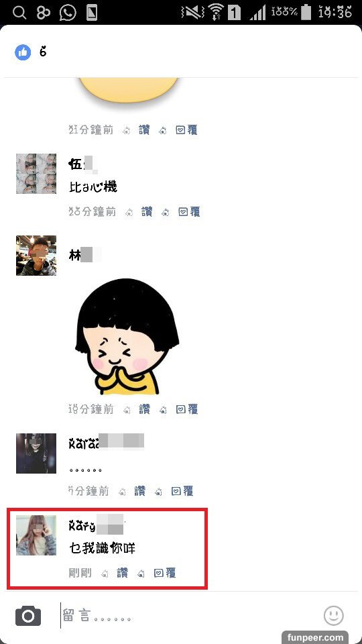Like the cartoon girl sticker comment
362x644 pixels.
(144, 409)
